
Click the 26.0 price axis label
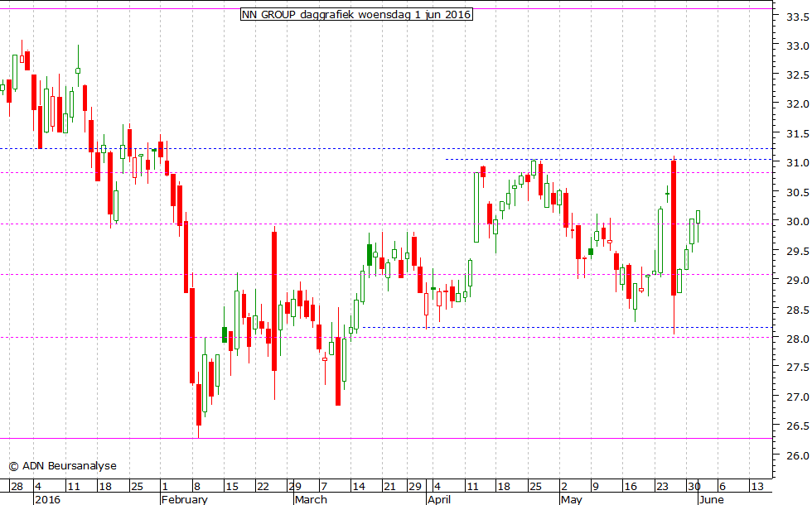click(x=797, y=455)
